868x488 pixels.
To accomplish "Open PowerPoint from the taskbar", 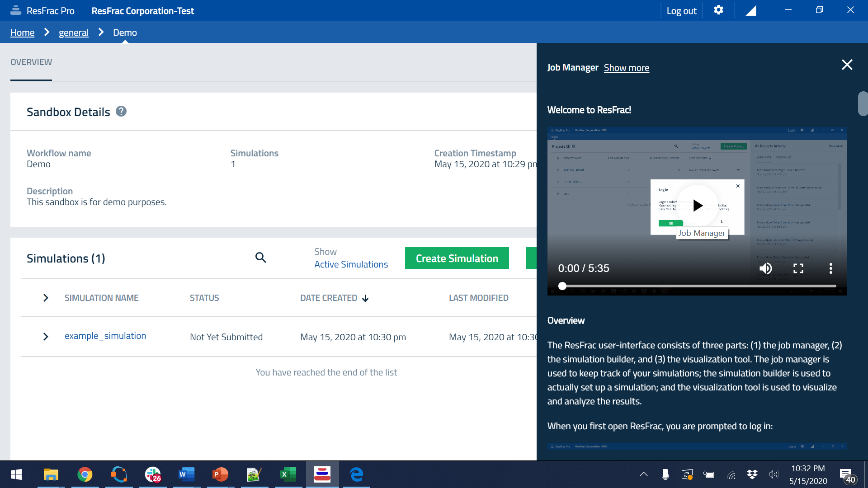I will 220,474.
